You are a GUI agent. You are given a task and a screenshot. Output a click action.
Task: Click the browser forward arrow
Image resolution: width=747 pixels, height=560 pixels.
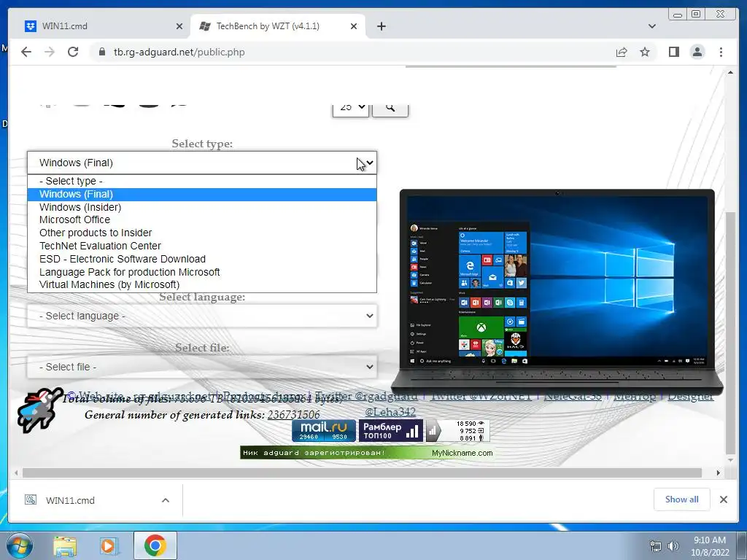coord(50,52)
